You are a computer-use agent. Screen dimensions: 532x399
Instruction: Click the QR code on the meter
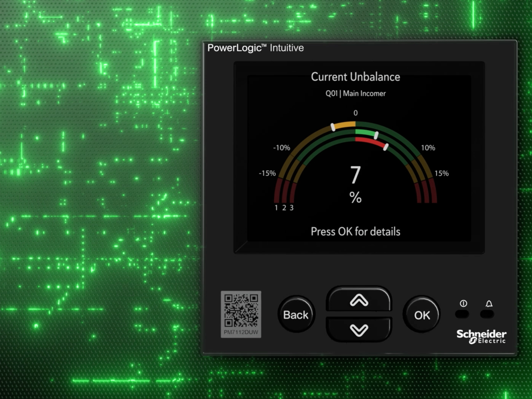241,310
